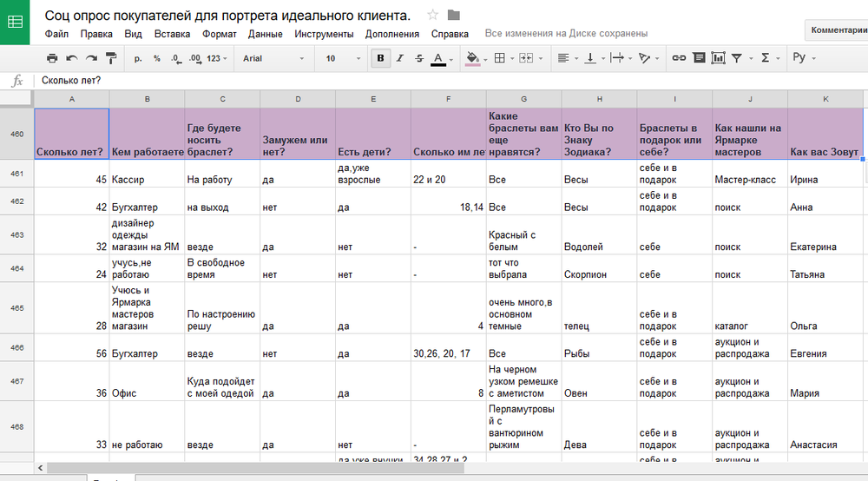
Task: Star this spreadsheet document
Action: point(433,15)
